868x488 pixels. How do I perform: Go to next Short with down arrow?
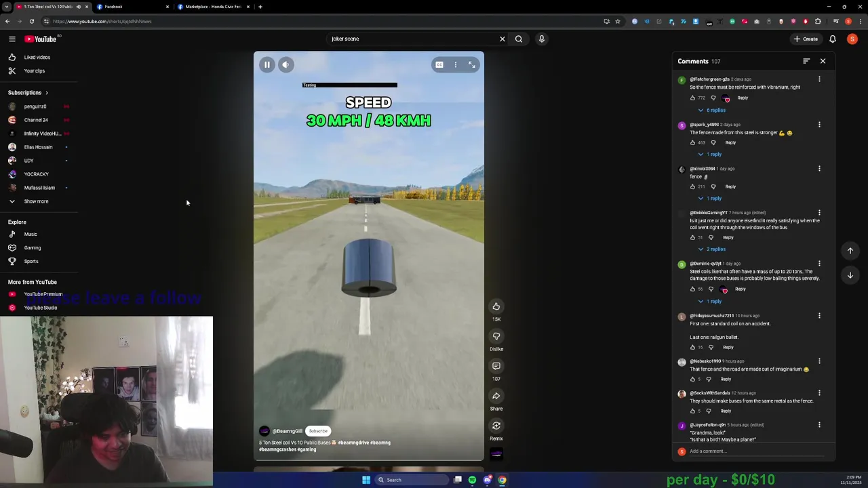click(850, 275)
